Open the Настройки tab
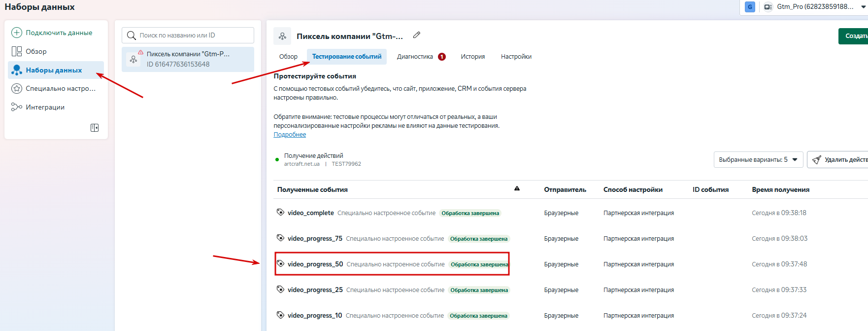 [516, 57]
